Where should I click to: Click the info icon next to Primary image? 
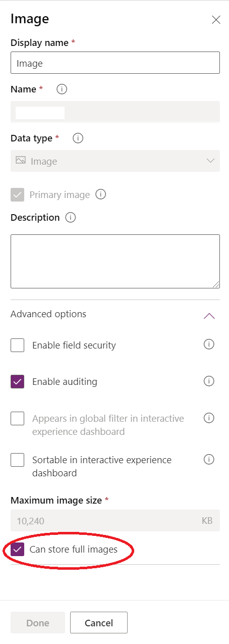tap(100, 194)
